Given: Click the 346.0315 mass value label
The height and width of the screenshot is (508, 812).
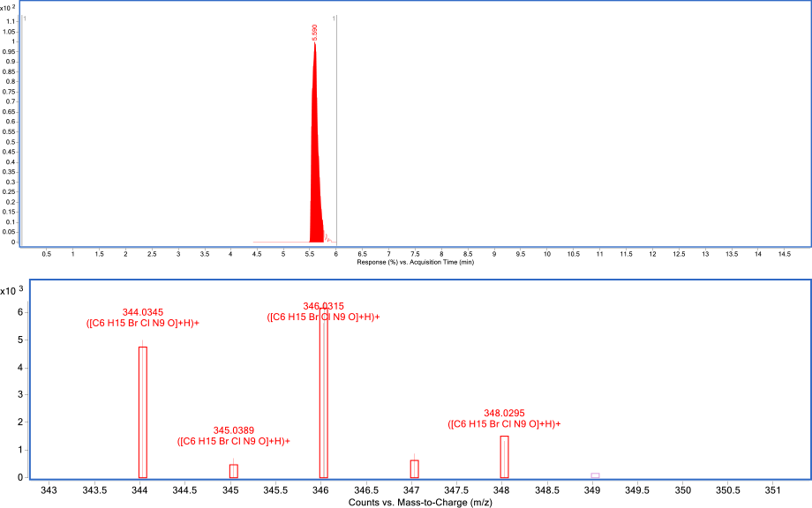Looking at the screenshot, I should pyautogui.click(x=323, y=306).
